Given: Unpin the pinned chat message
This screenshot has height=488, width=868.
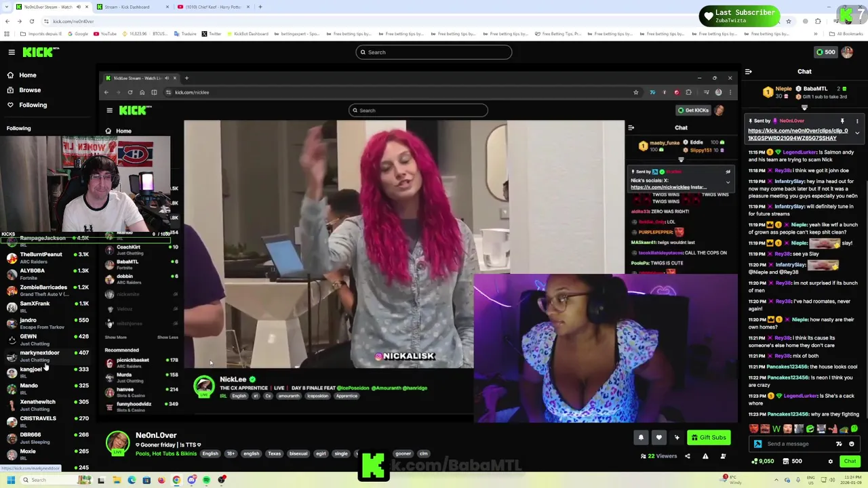Looking at the screenshot, I should (842, 121).
